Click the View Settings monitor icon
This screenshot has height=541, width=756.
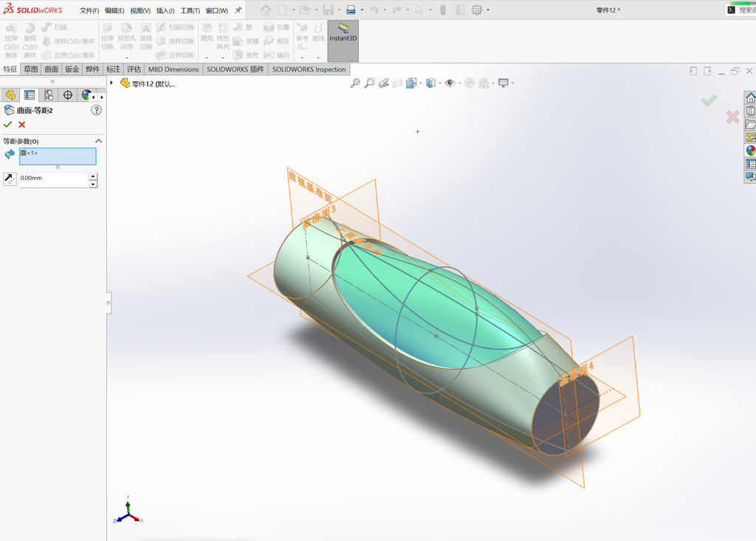pyautogui.click(x=504, y=83)
